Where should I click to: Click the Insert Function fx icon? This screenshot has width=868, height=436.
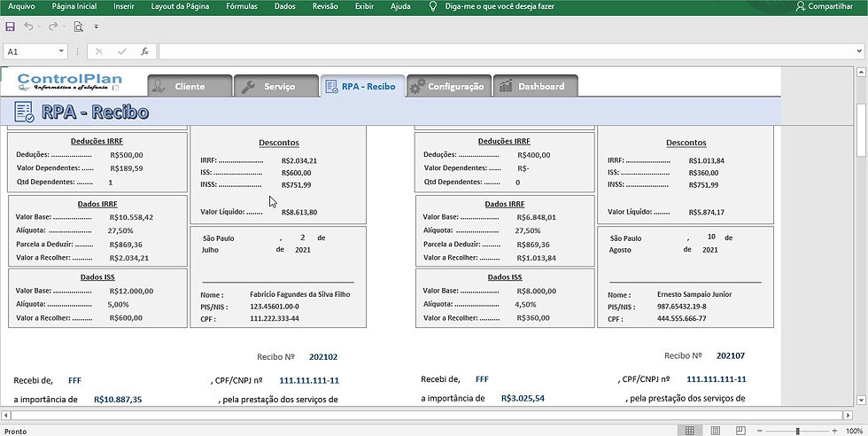click(144, 51)
